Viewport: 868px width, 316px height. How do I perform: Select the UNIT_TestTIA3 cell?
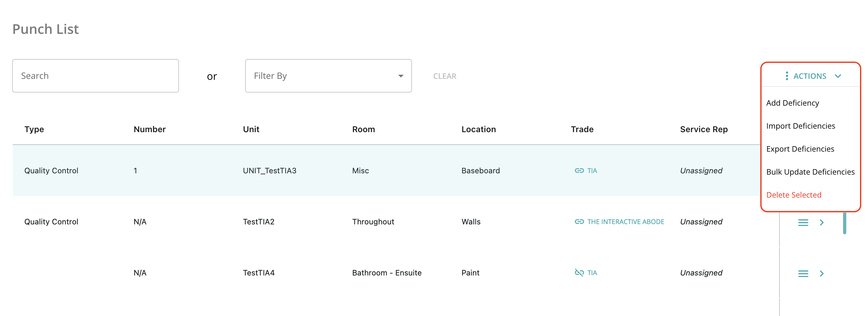point(269,171)
